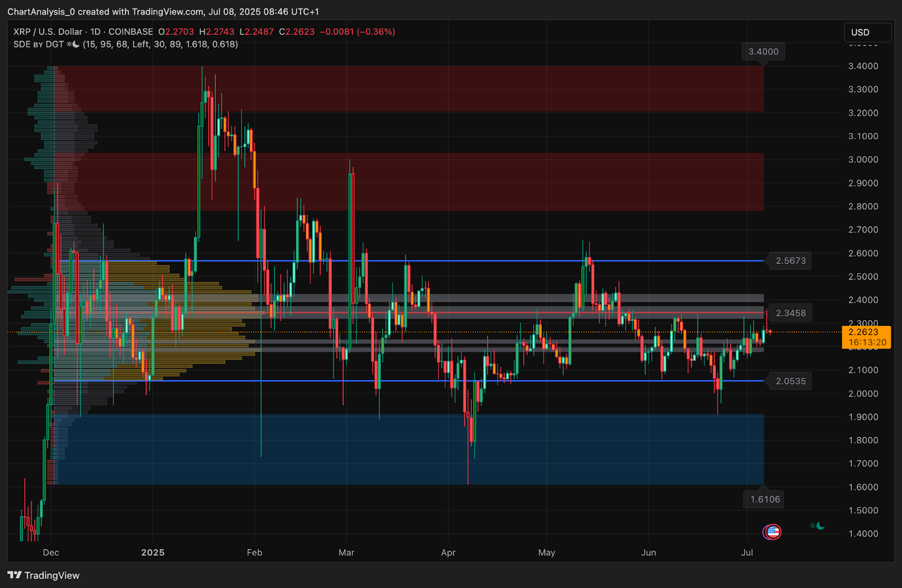Select the 2.5673 level label

(x=791, y=260)
